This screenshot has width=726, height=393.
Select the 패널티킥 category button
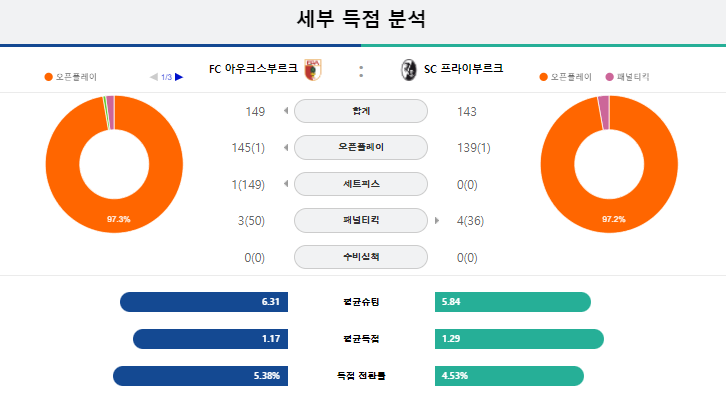(361, 220)
